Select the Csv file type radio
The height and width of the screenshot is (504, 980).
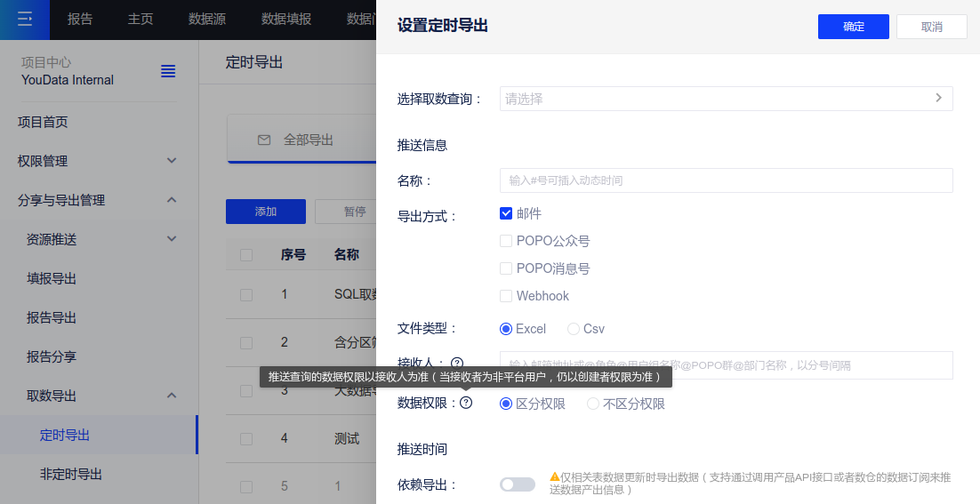click(574, 329)
